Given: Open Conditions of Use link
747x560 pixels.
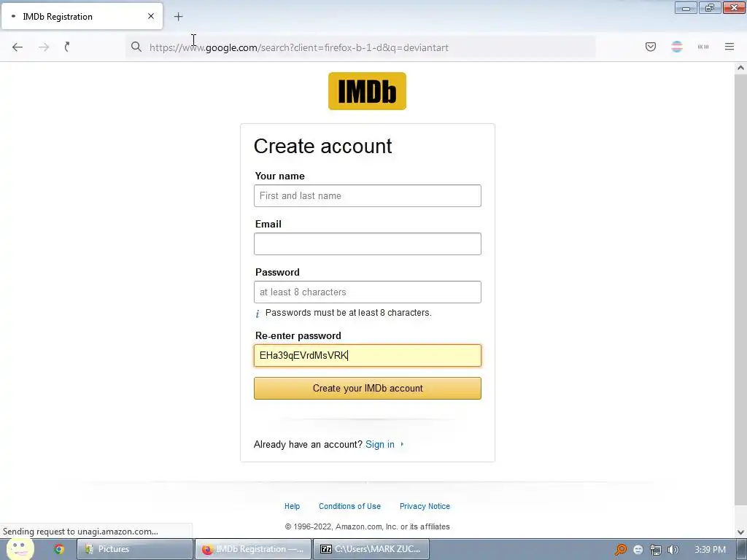Looking at the screenshot, I should pos(349,506).
